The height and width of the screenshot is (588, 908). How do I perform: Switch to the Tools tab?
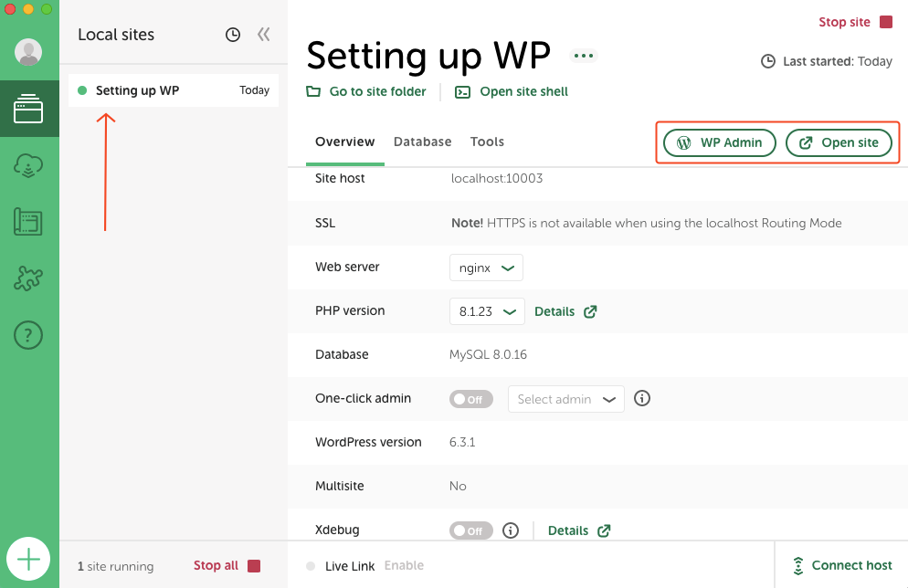point(487,142)
